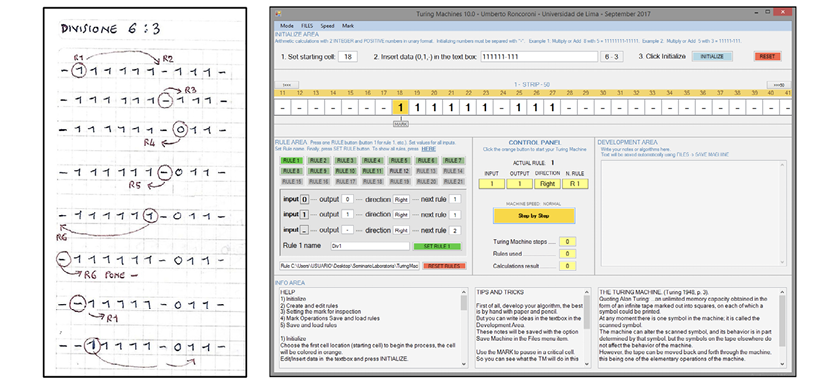Screen dimensions: 837x386
Task: Select tape cell 11 at the strip start
Action: [282, 108]
